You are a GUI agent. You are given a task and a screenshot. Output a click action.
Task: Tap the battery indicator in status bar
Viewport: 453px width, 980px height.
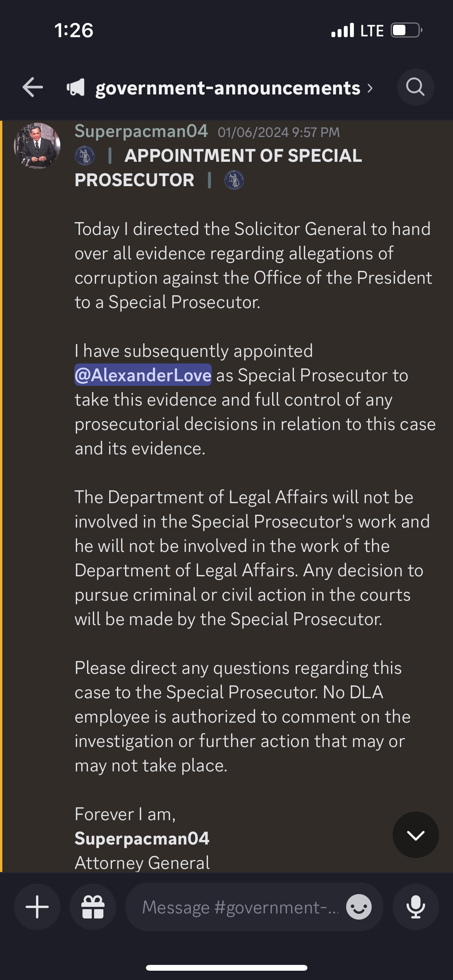[x=407, y=30]
